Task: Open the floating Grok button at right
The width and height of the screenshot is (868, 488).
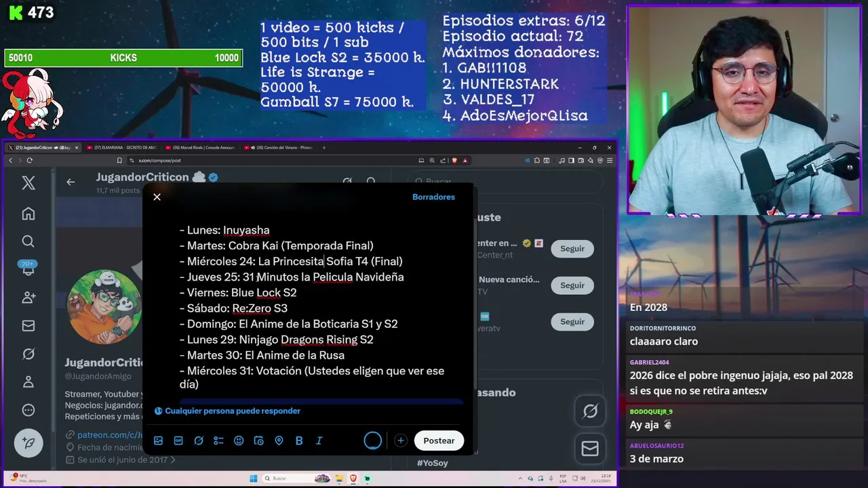Action: [x=590, y=411]
